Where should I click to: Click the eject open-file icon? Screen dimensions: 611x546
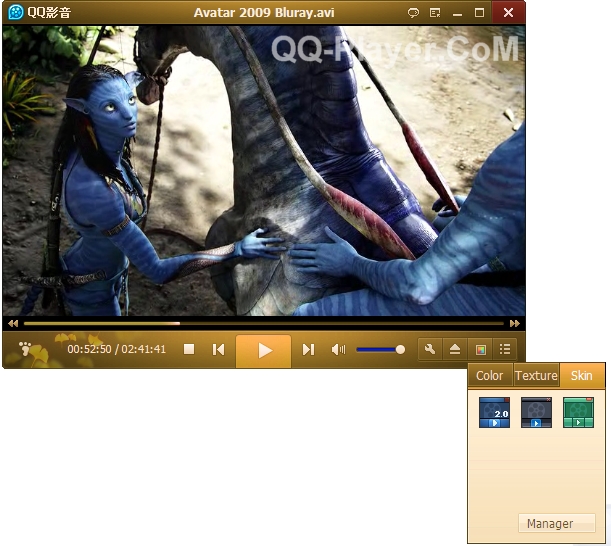tap(455, 349)
